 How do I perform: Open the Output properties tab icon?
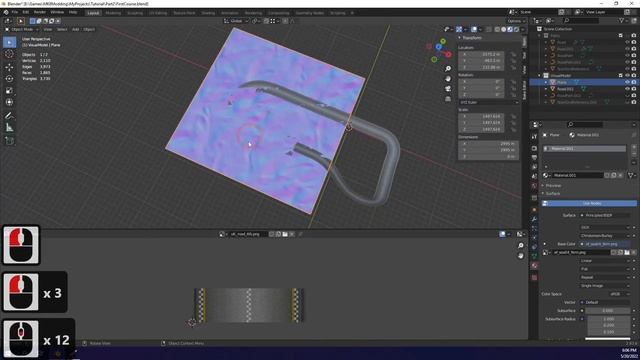[x=534, y=158]
